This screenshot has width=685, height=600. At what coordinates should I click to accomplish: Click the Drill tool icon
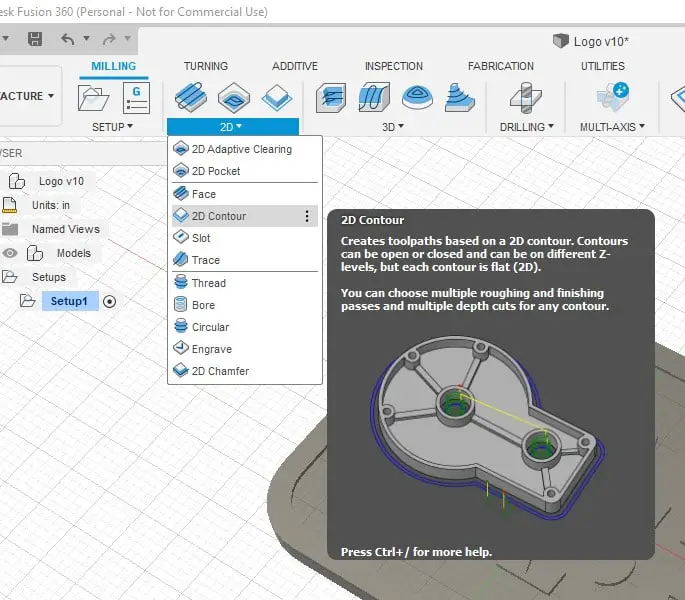pyautogui.click(x=526, y=97)
